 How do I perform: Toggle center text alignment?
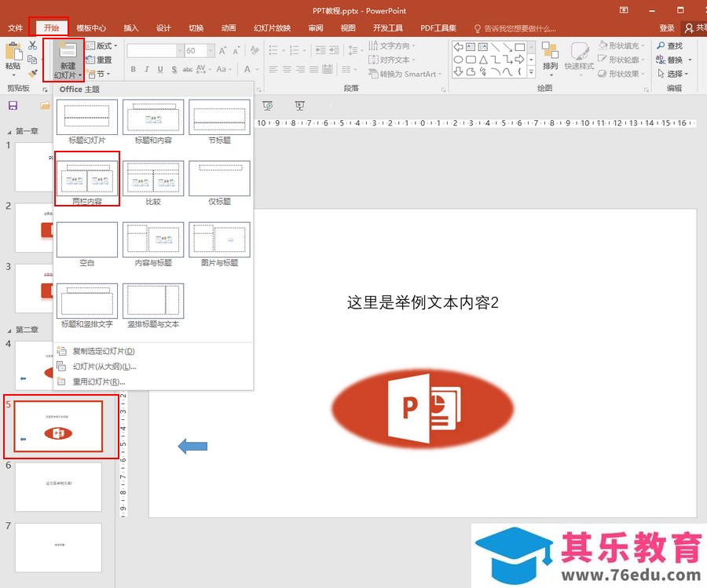[287, 69]
